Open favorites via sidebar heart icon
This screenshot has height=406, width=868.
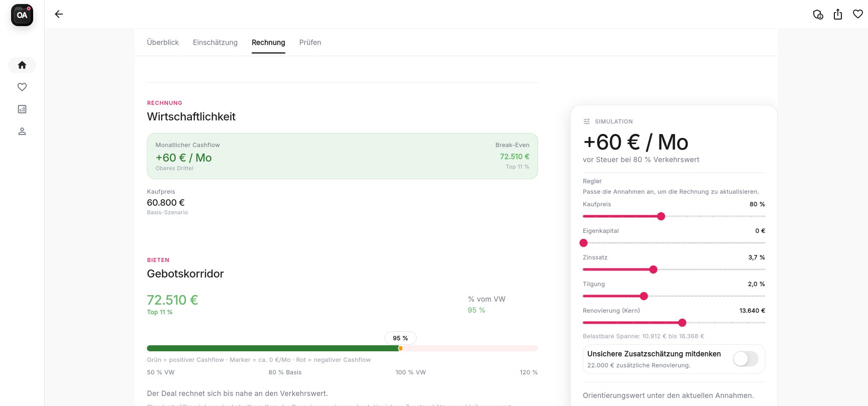click(22, 87)
